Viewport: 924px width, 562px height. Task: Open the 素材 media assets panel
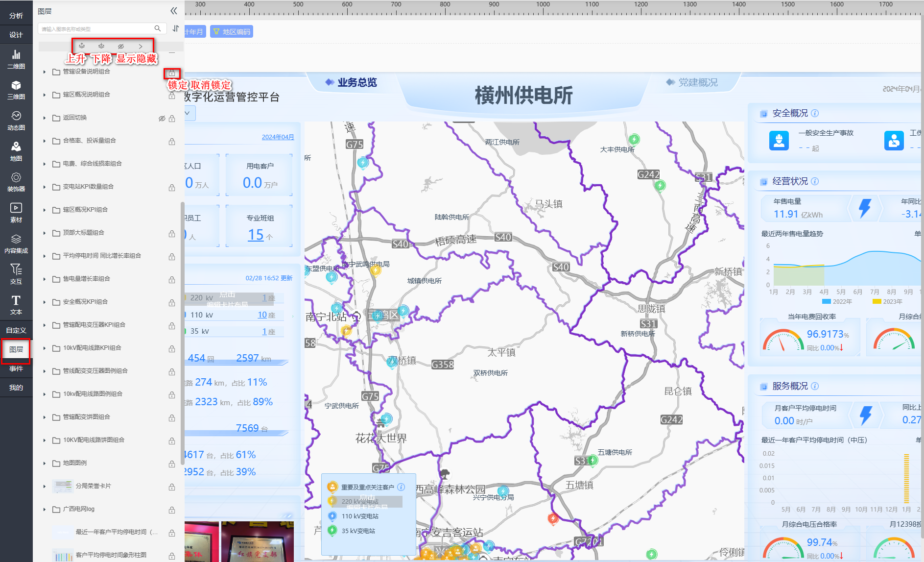pyautogui.click(x=16, y=213)
